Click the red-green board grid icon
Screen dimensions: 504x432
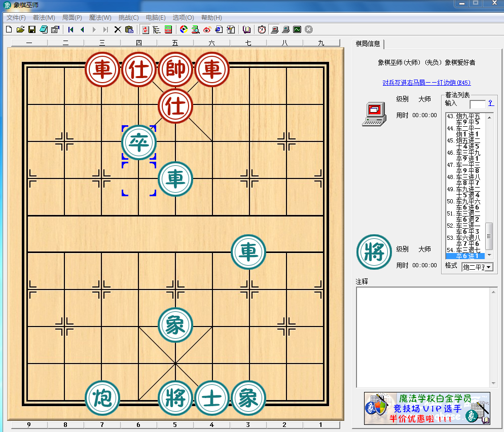[168, 29]
